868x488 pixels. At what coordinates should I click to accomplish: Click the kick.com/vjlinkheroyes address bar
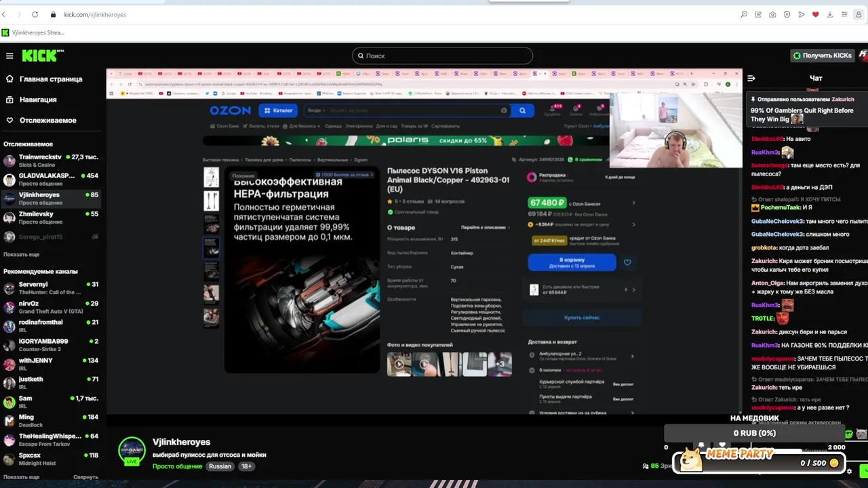tap(95, 14)
